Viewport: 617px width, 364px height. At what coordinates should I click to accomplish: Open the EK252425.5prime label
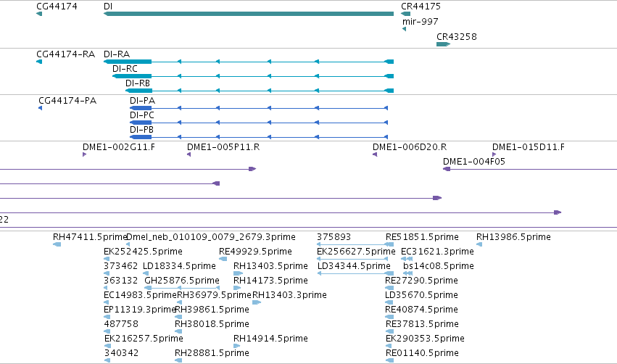(144, 252)
